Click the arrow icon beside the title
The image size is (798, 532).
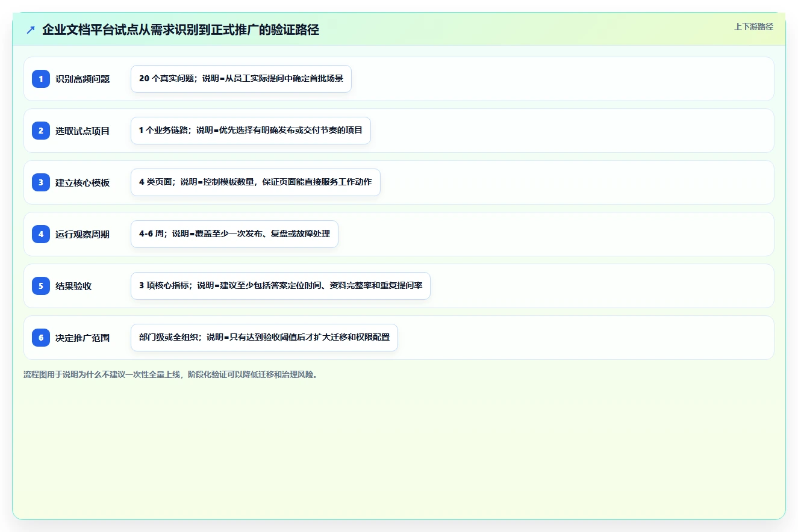coord(30,30)
